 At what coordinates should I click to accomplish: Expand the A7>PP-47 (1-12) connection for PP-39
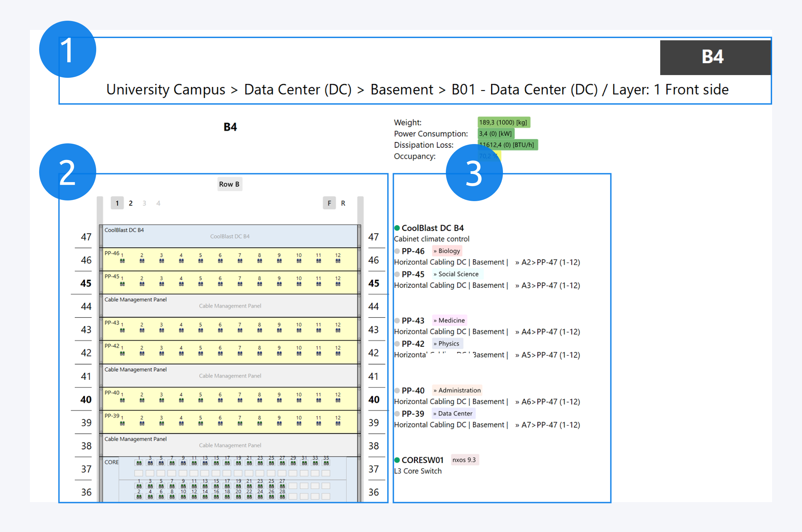547,425
